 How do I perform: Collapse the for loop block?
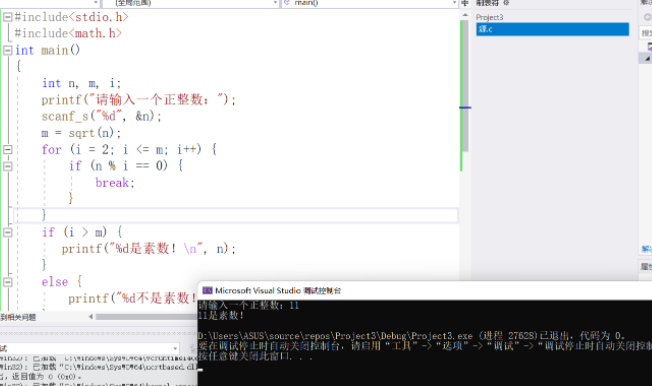coord(7,149)
